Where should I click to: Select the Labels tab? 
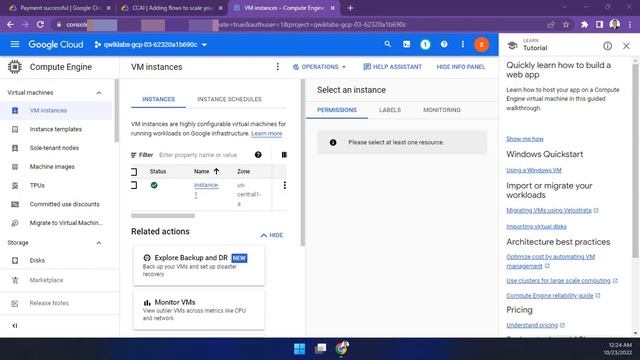tap(390, 110)
